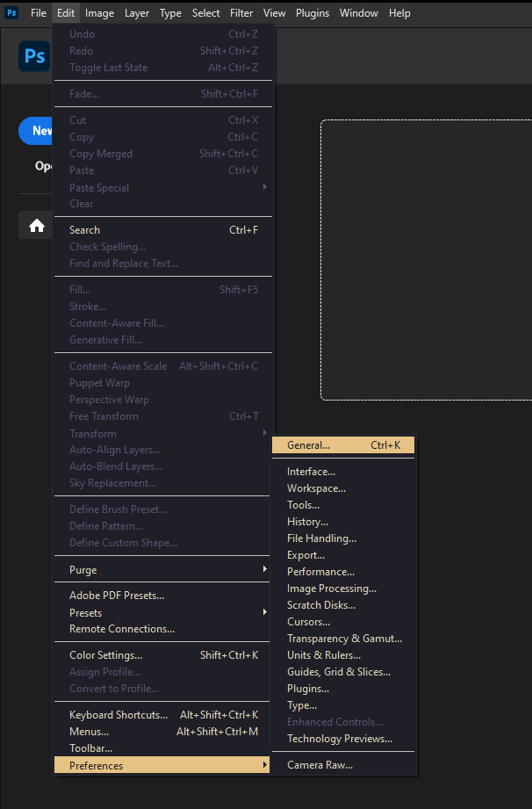Image resolution: width=532 pixels, height=809 pixels.
Task: Open Scratch Disks preferences
Action: point(343,605)
